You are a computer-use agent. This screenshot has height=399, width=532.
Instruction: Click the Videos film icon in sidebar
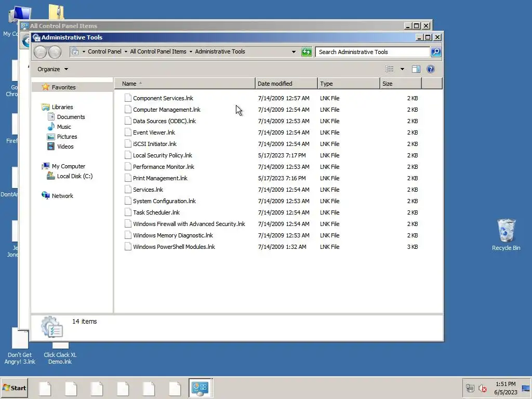pyautogui.click(x=51, y=147)
